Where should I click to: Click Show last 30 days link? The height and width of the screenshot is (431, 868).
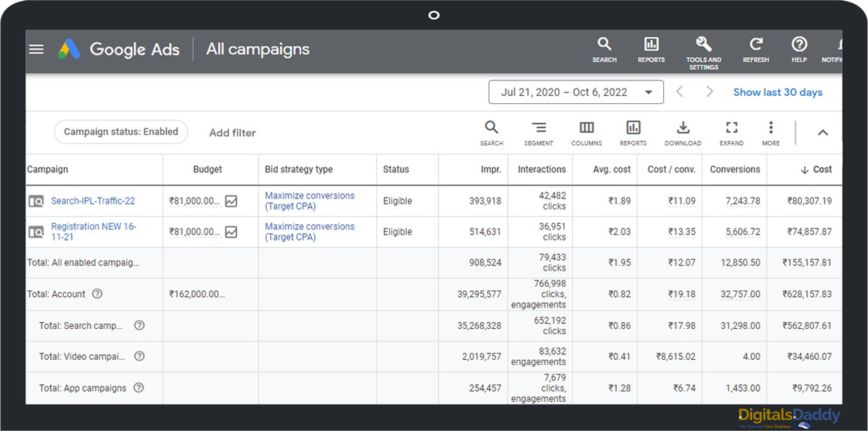[778, 92]
